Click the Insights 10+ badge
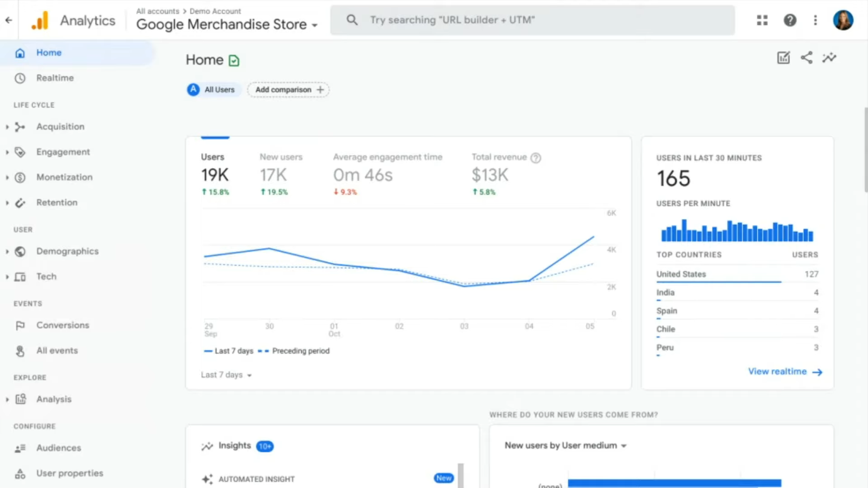The width and height of the screenshot is (868, 488). [x=265, y=446]
